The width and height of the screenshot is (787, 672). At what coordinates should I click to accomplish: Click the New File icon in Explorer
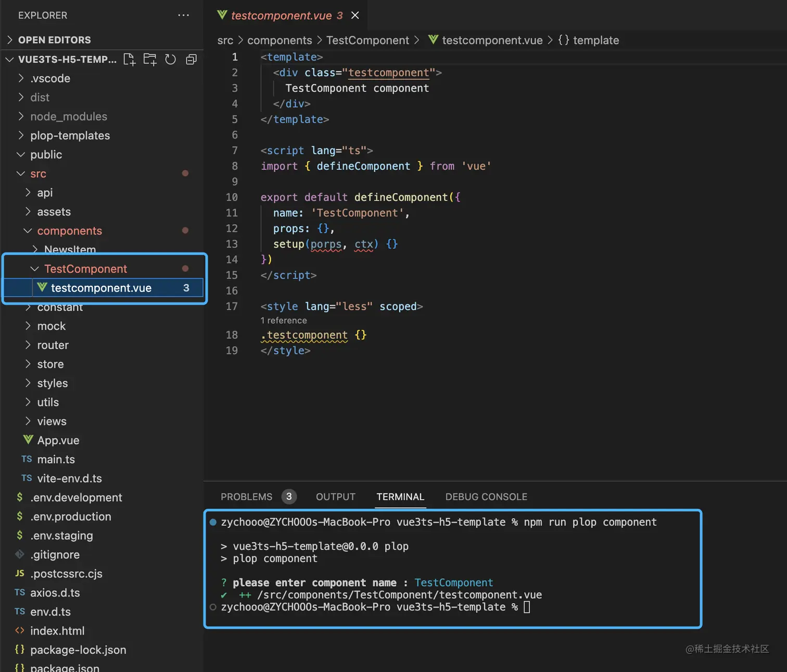(x=129, y=59)
